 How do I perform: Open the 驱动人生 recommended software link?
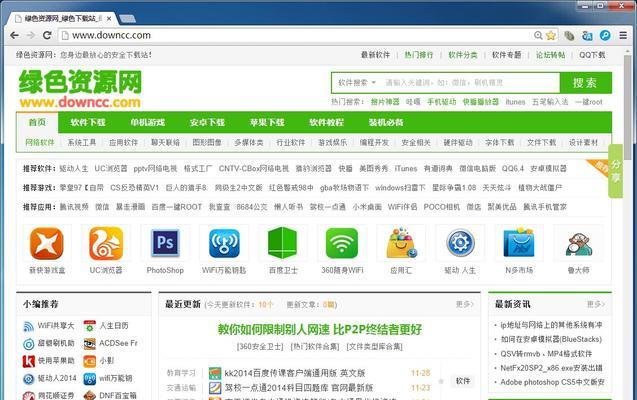click(74, 169)
